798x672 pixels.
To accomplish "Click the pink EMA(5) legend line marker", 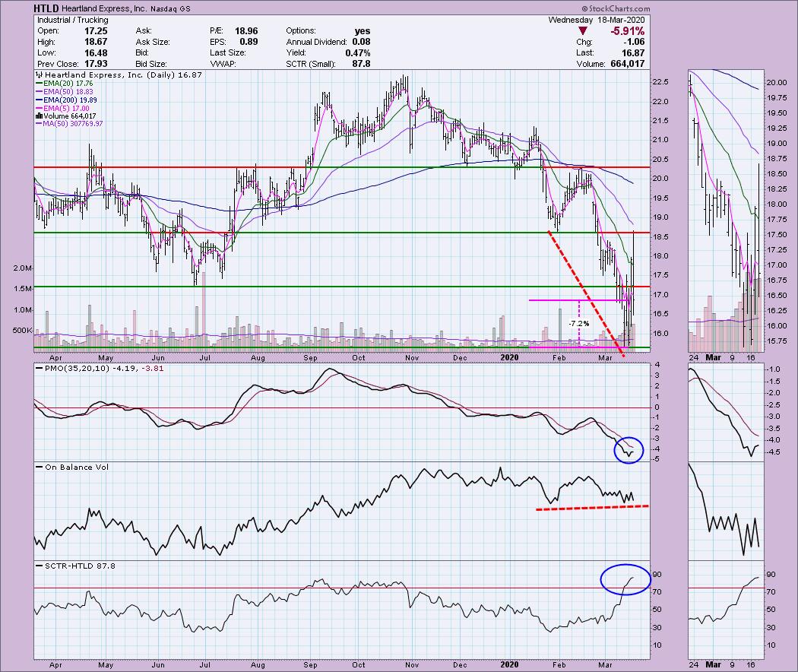I will 39,109.
